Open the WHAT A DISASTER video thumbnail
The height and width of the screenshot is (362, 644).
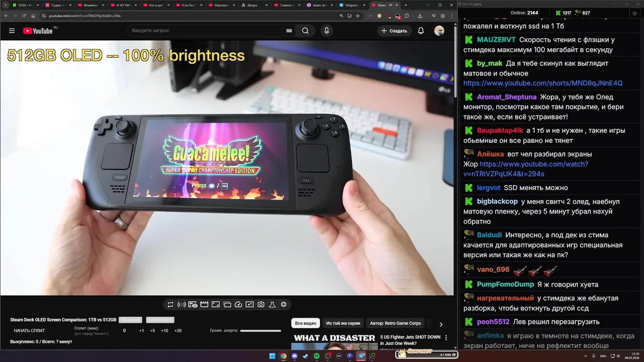pyautogui.click(x=335, y=341)
